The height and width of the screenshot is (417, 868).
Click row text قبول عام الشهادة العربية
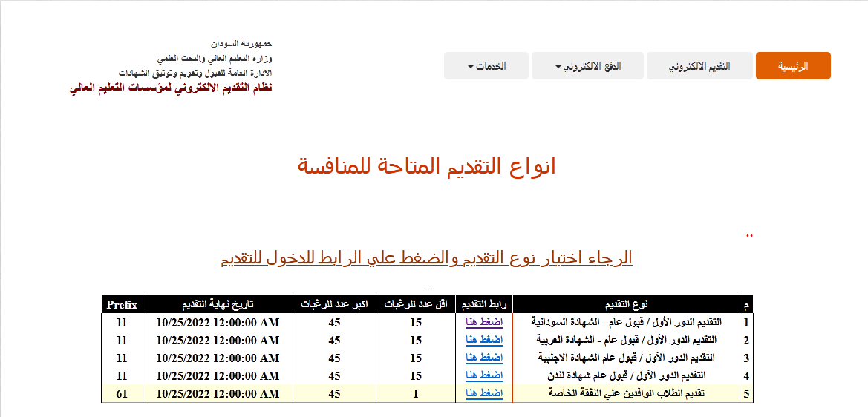click(626, 339)
